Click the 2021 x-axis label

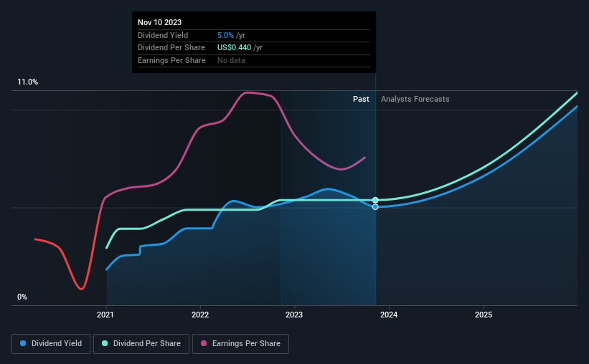point(105,315)
